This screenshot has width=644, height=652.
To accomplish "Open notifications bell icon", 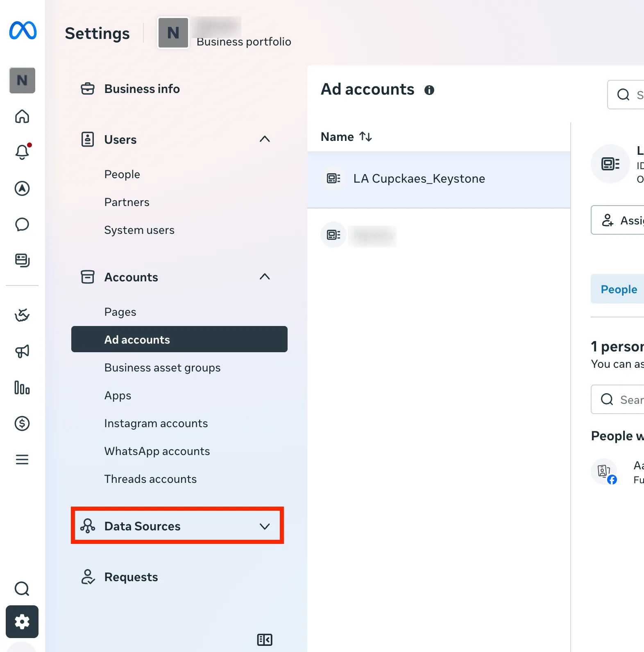I will (22, 152).
